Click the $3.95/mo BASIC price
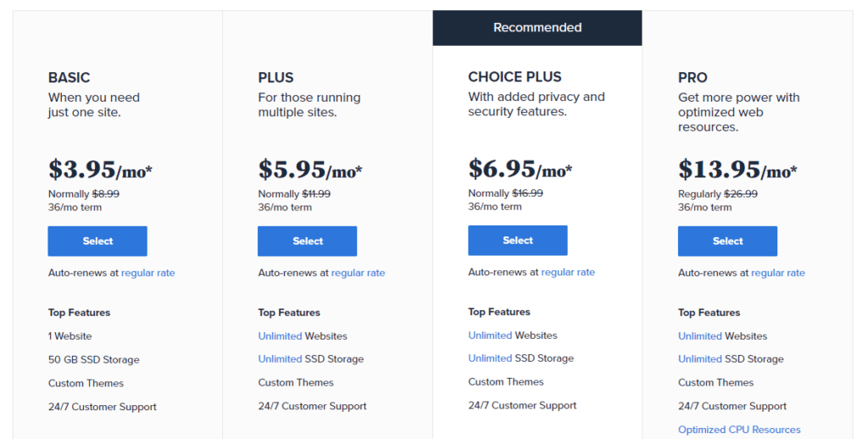The image size is (868, 439). click(100, 170)
